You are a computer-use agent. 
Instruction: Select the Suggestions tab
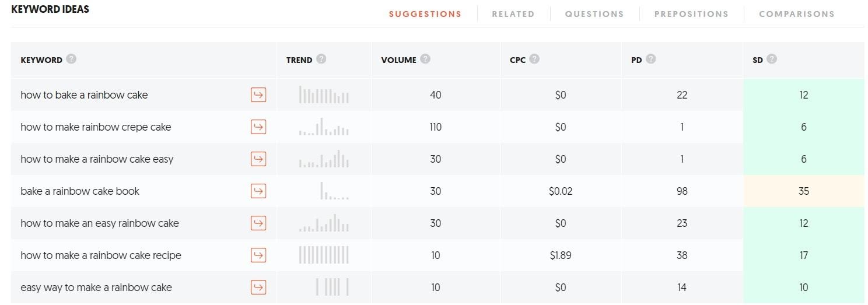pos(425,14)
